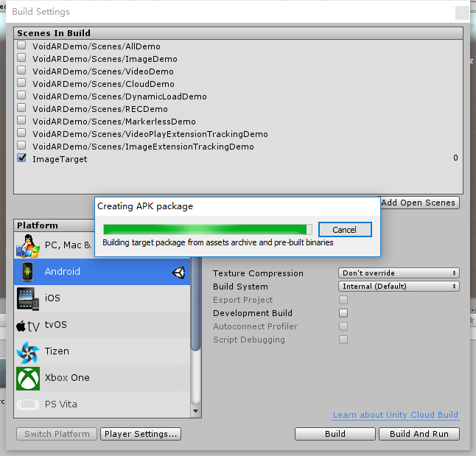Image resolution: width=476 pixels, height=456 pixels.
Task: Click the Creating APK progress bar
Action: (208, 229)
